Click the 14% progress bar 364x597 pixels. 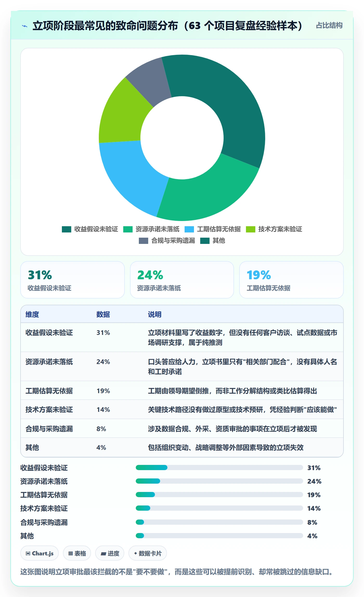pos(219,508)
